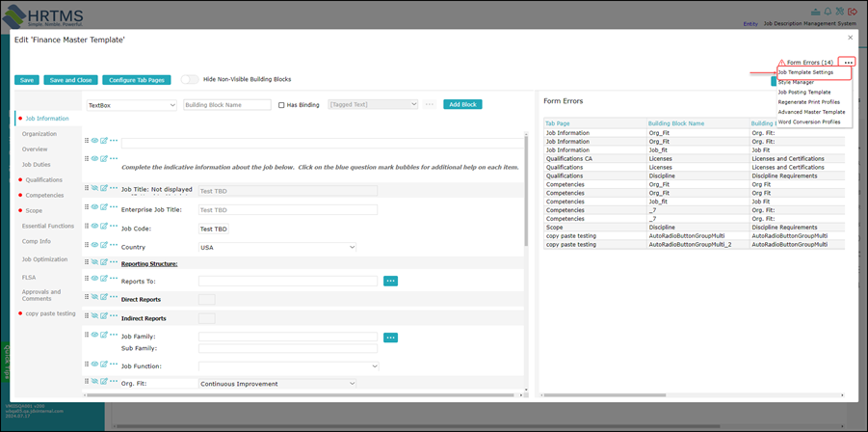
Task: Open Org. Fit dropdown showing Continuous Improvement
Action: coord(277,383)
